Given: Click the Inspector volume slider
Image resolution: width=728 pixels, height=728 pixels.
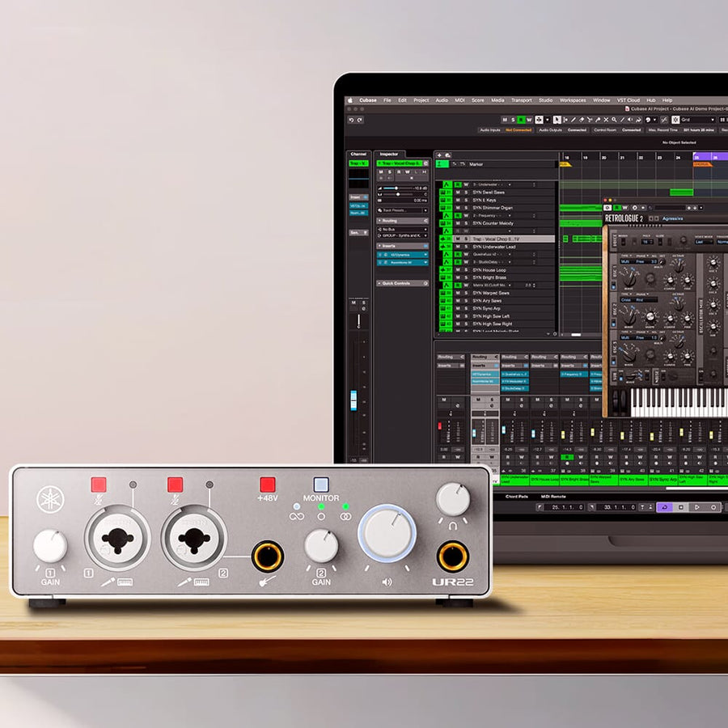Looking at the screenshot, I should [398, 188].
